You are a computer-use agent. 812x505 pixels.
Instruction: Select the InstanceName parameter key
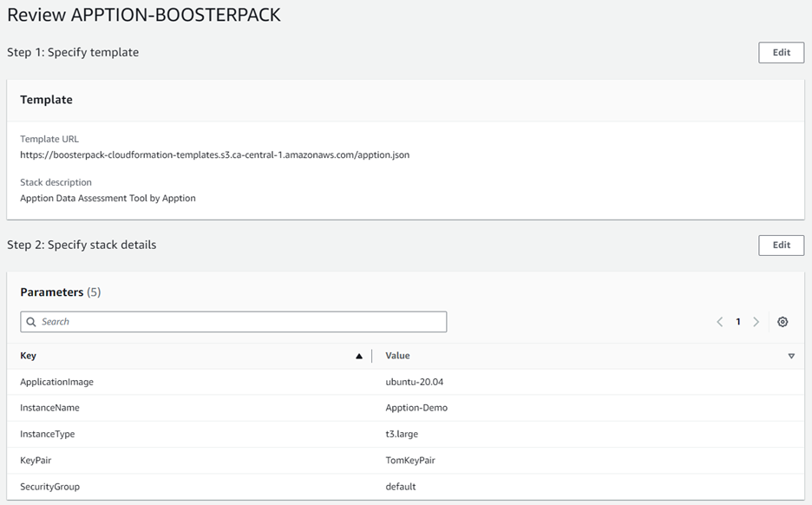click(49, 408)
